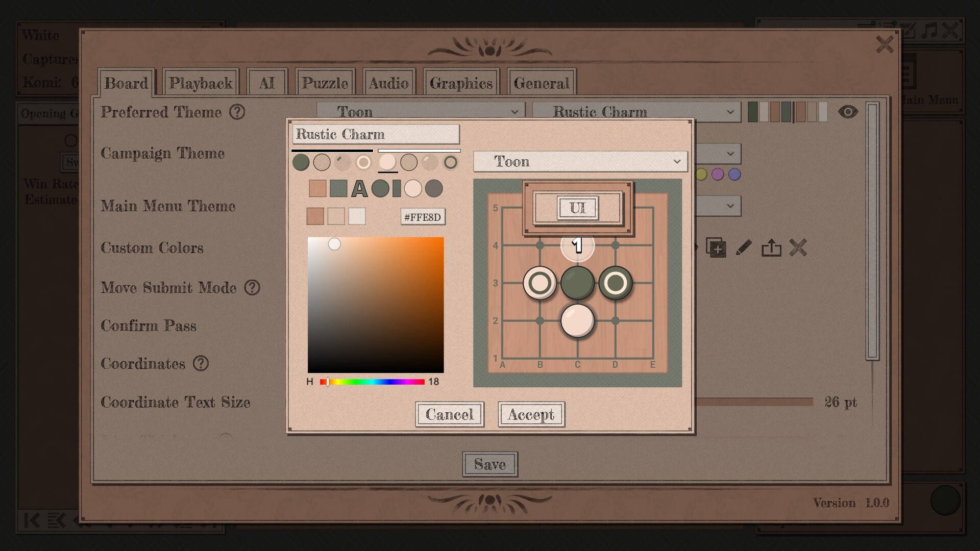Select the coordinate letter color 'A' icon

[360, 189]
